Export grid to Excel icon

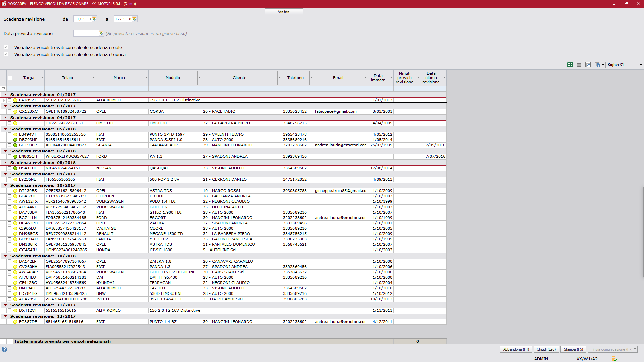(x=570, y=65)
